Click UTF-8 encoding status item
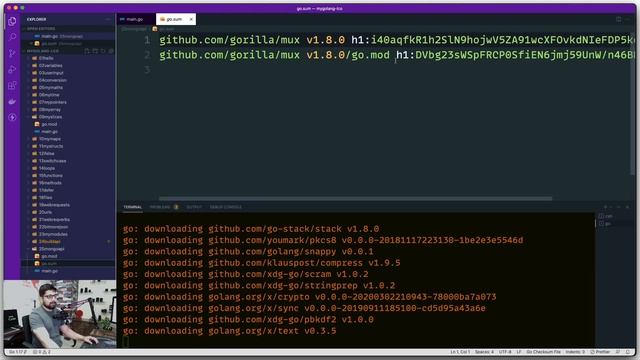Viewport: 640px width, 360px height. (505, 352)
